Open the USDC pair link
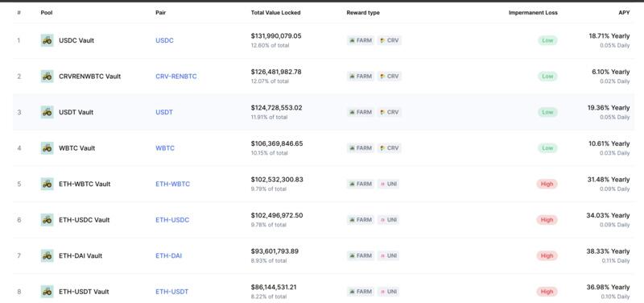644x303 pixels. [x=165, y=40]
